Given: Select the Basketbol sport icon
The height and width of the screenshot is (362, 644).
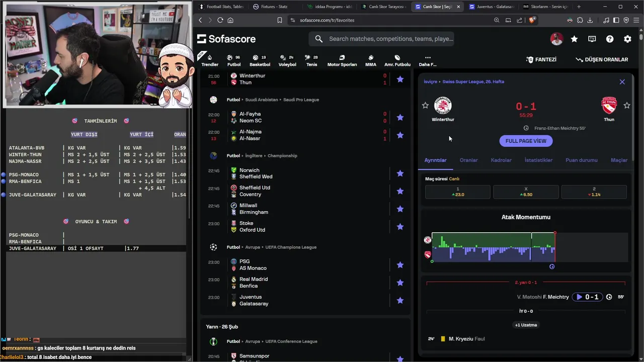Looking at the screenshot, I should coord(260,60).
